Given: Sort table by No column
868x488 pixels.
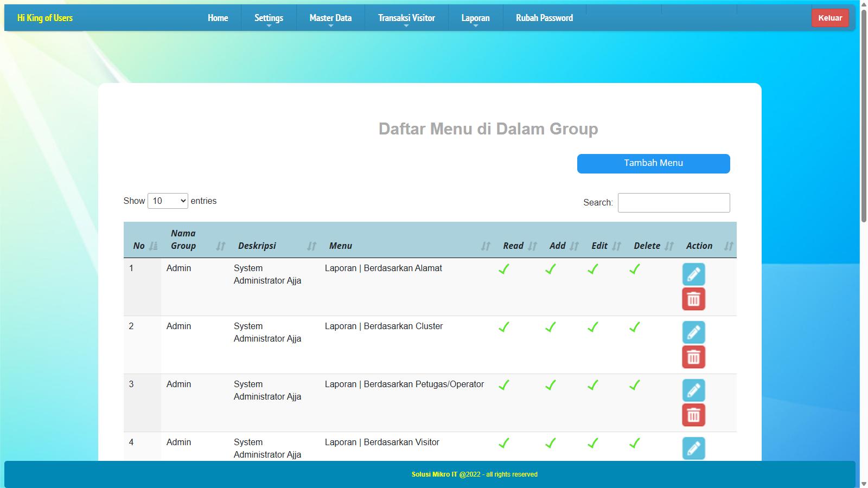Looking at the screenshot, I should tap(142, 246).
